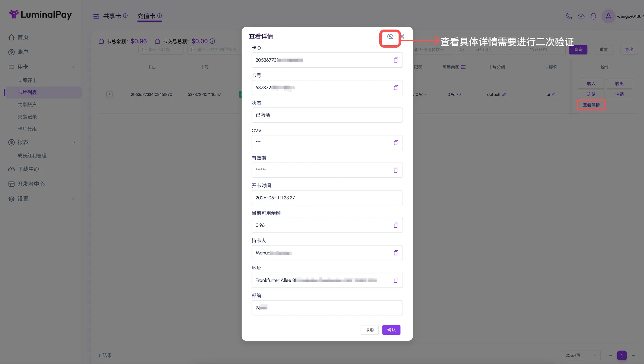
Task: Switch to the 充值卡 tab
Action: coord(147,16)
